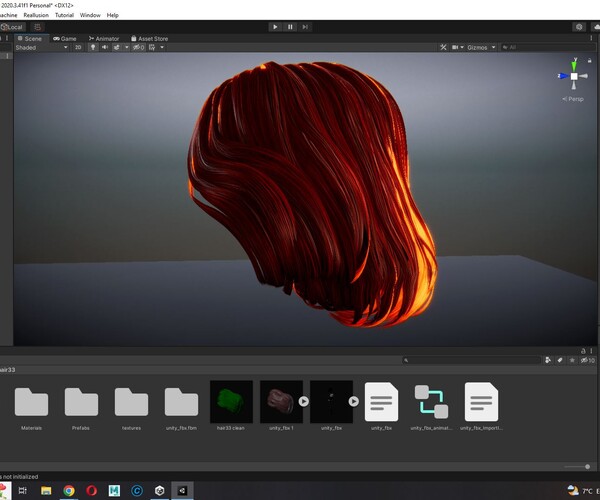Select unity_fbx_animat... animator controller asset

click(431, 402)
